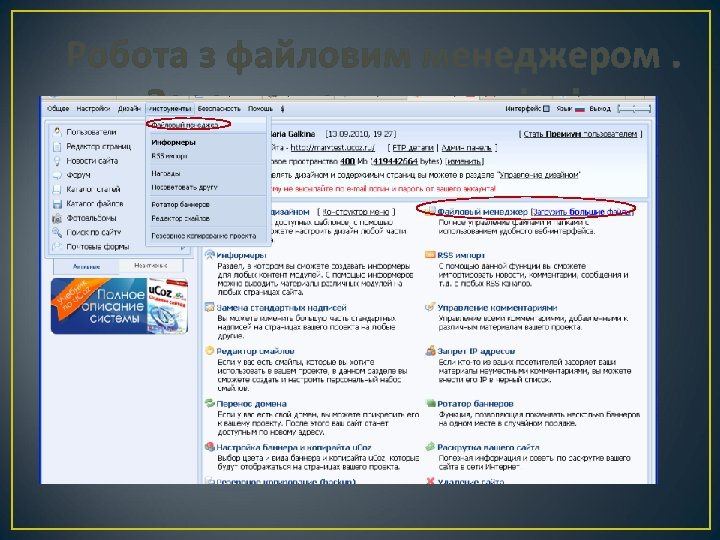Click the Загрузить большие файлы link
This screenshot has width=720, height=540.
(583, 212)
